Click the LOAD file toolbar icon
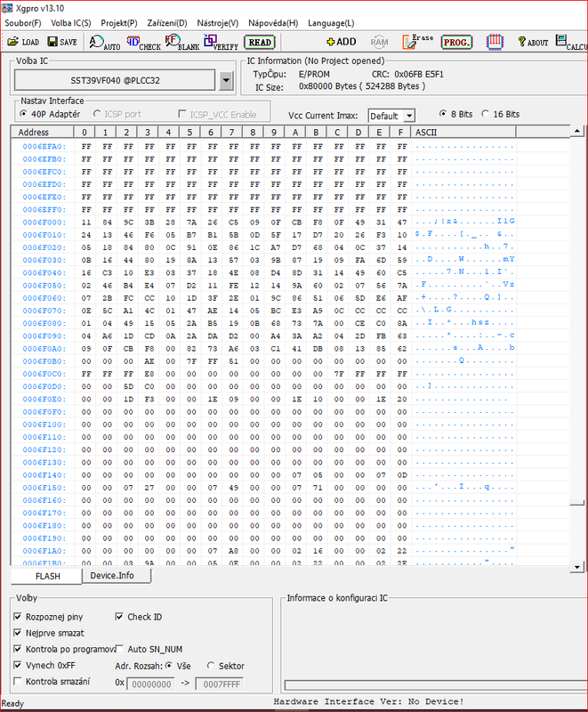588x712 pixels. pyautogui.click(x=23, y=42)
